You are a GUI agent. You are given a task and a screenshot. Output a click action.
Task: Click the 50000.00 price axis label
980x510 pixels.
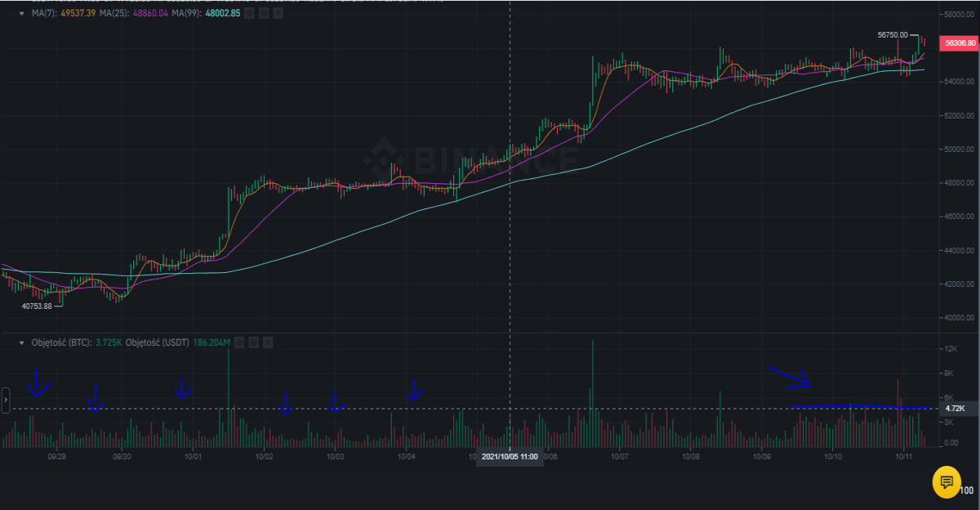[x=958, y=150]
